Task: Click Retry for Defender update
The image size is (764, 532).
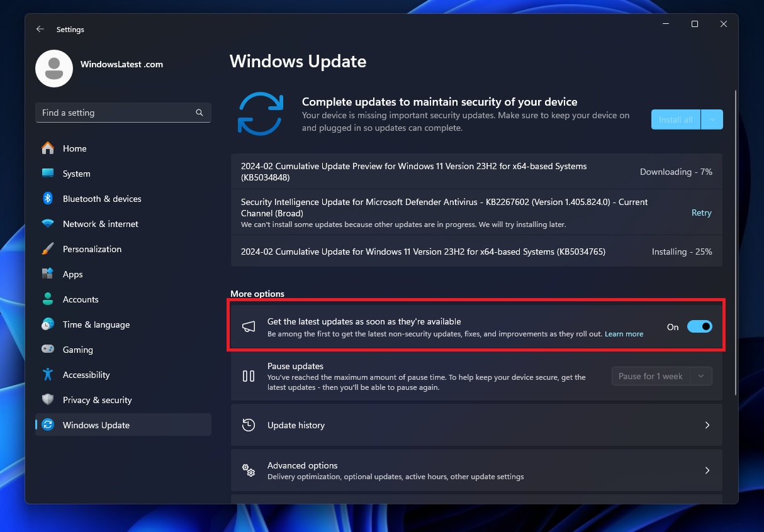Action: coord(701,213)
